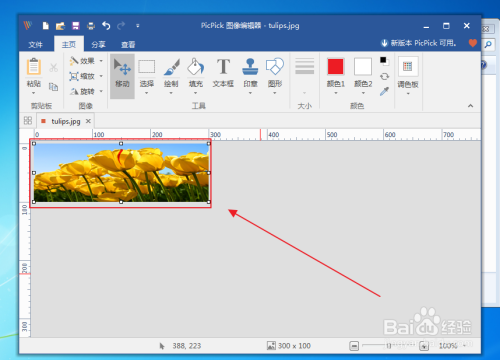Open the 100% zoom level menu

click(x=452, y=346)
